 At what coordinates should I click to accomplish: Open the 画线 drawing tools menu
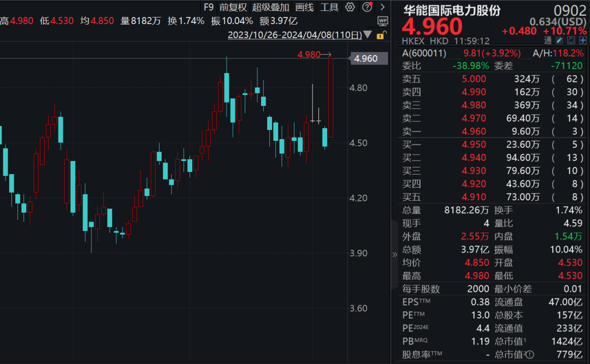tap(304, 7)
